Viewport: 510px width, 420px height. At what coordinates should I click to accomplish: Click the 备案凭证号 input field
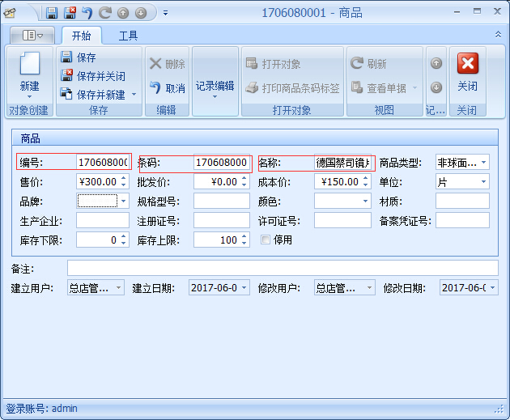(x=462, y=220)
